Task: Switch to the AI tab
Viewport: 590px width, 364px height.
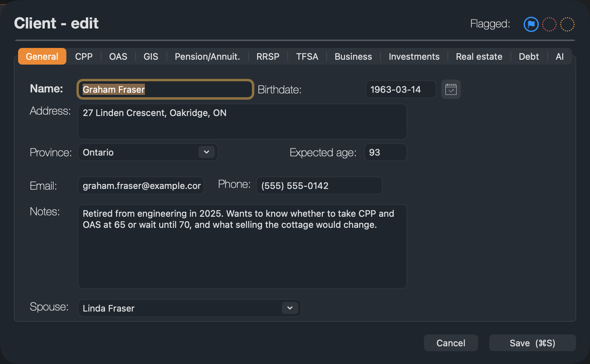Action: (x=560, y=56)
